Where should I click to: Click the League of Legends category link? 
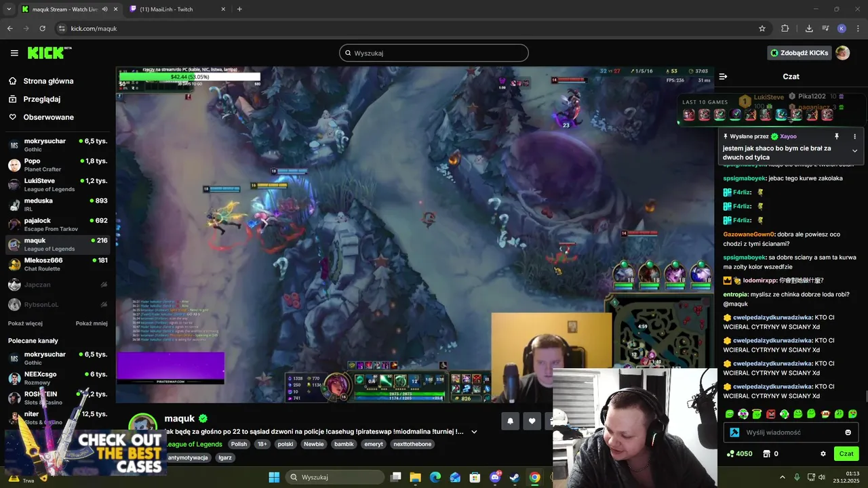194,444
